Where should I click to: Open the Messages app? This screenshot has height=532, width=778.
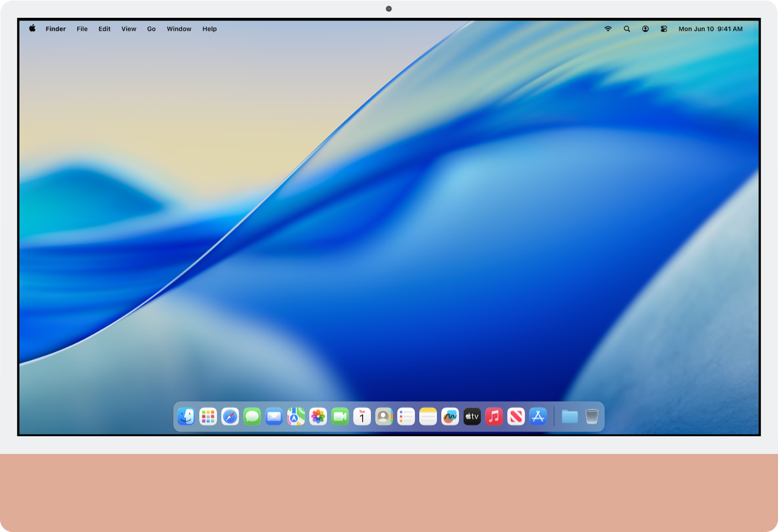[x=252, y=416]
